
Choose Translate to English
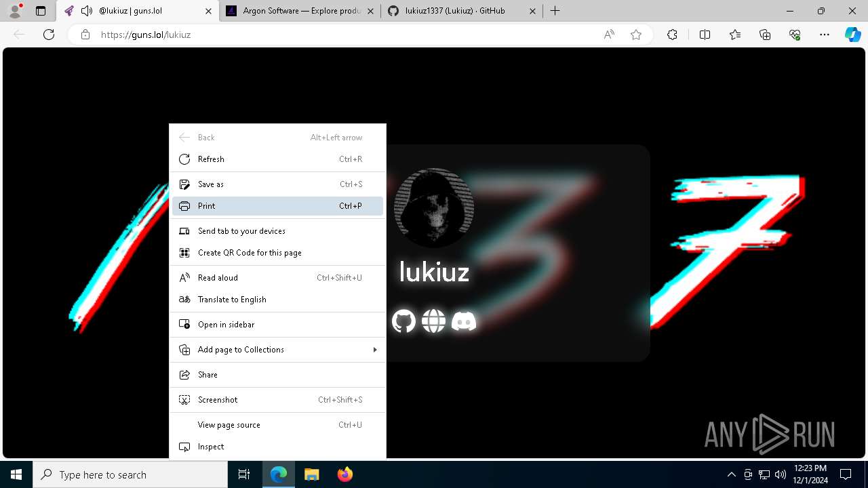pos(277,300)
